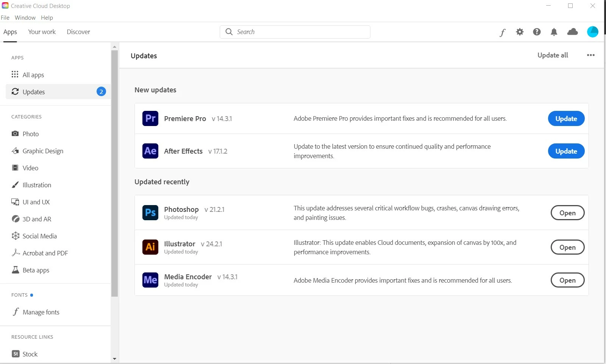Click the Acrobat and PDF icon
The height and width of the screenshot is (364, 606).
(x=16, y=252)
